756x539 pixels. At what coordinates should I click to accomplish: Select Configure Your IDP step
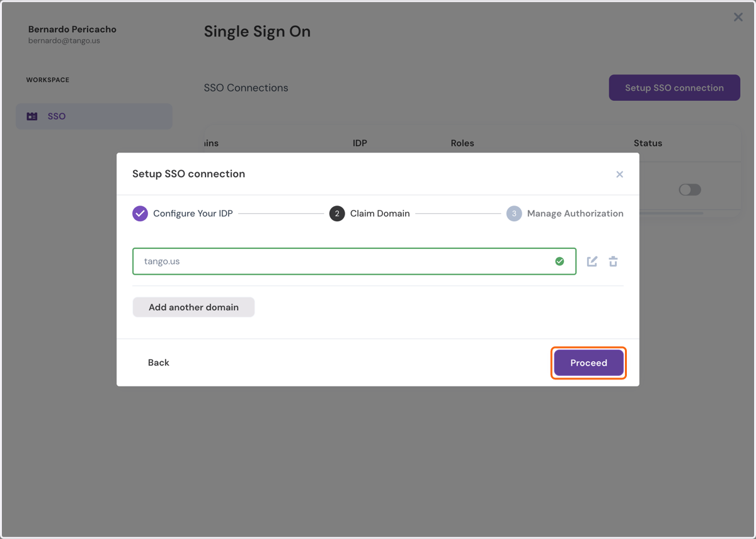tap(183, 214)
